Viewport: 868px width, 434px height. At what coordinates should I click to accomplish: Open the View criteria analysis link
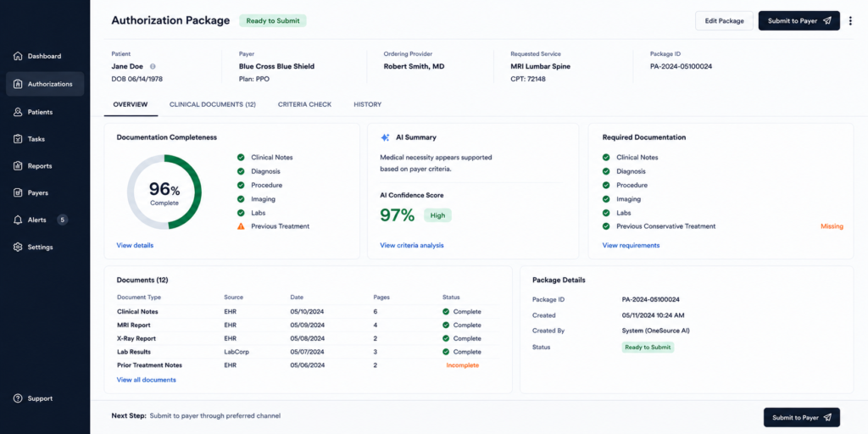[412, 245]
